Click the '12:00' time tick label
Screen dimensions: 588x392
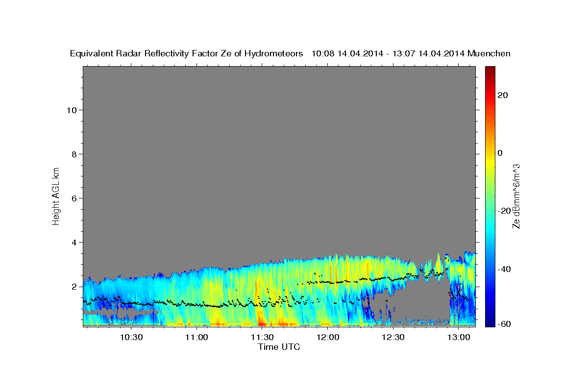click(328, 337)
